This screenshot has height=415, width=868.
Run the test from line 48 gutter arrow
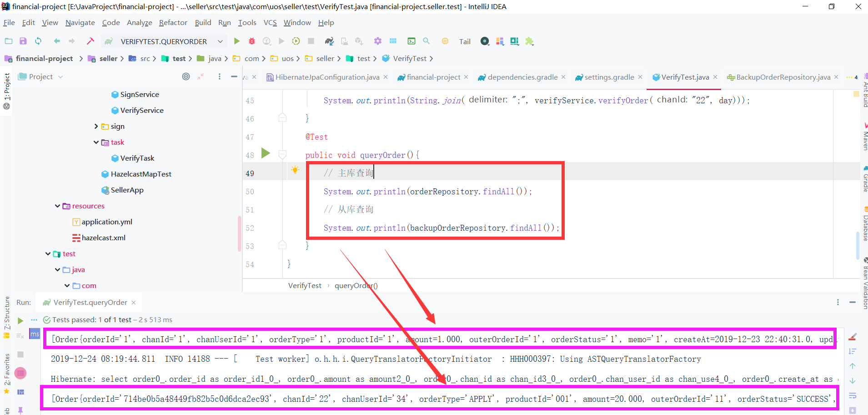[266, 154]
